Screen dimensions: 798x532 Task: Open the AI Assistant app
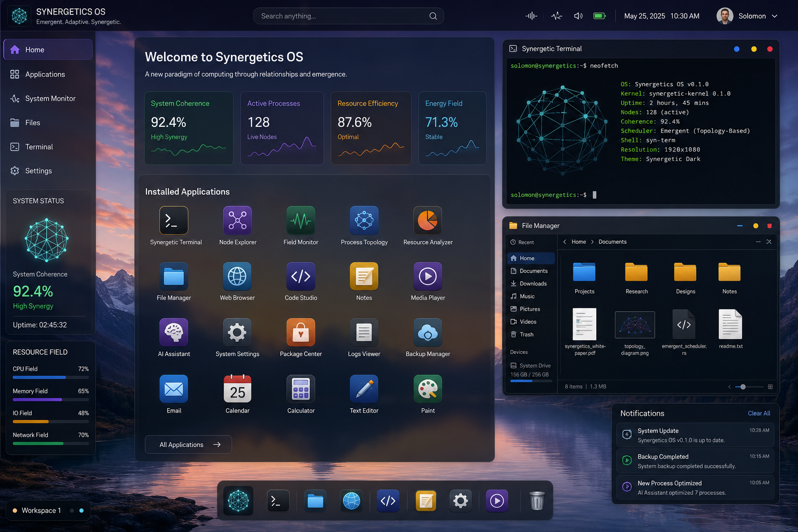pyautogui.click(x=174, y=332)
